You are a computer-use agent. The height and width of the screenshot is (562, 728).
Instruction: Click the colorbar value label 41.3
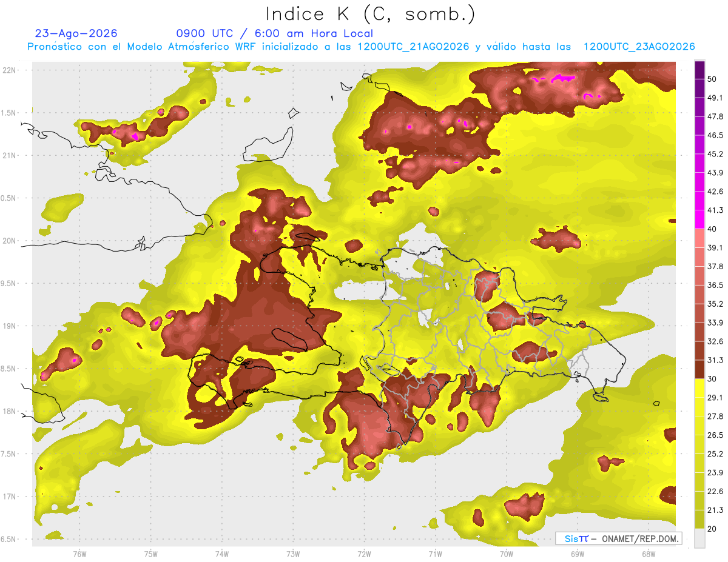click(715, 210)
